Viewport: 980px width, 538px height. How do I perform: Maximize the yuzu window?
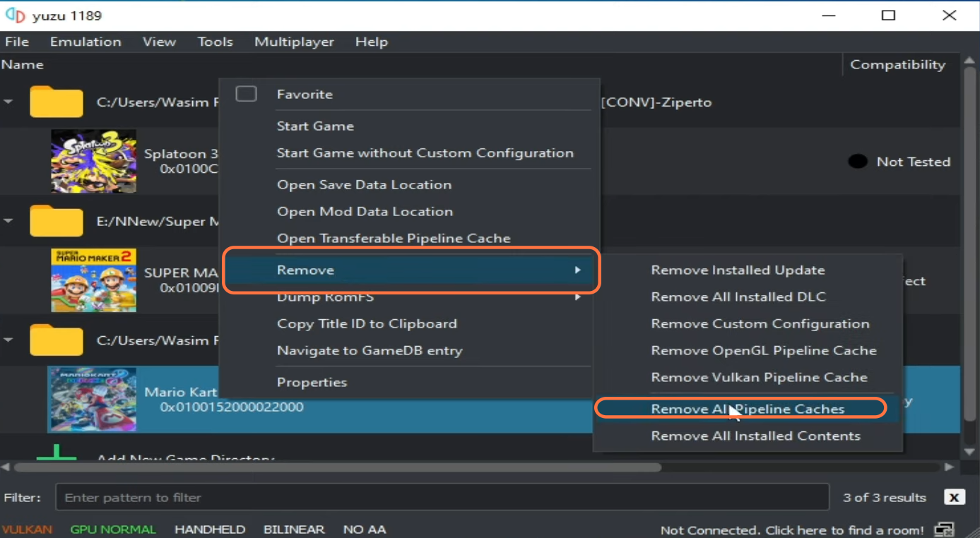click(888, 16)
